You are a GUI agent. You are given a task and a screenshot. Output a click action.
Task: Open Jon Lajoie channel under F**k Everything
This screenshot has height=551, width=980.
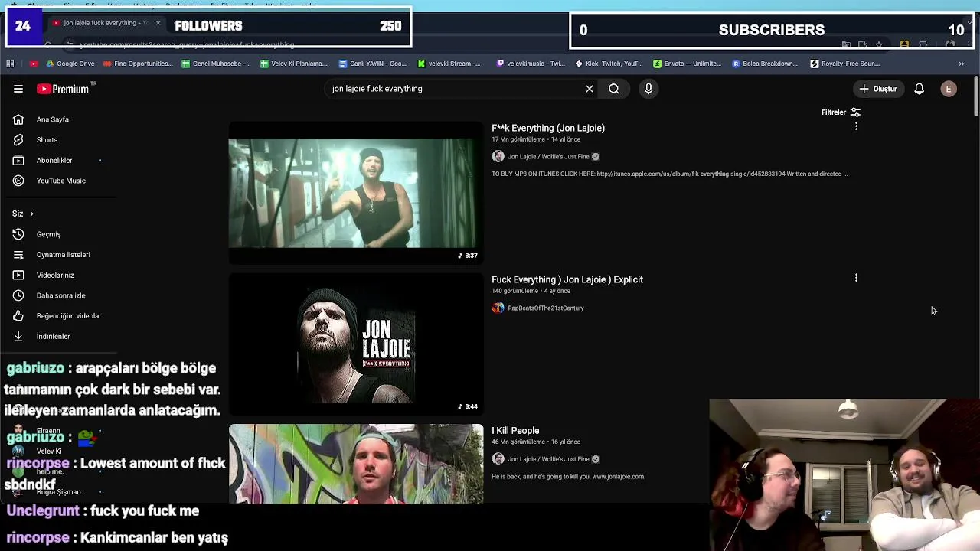548,157
